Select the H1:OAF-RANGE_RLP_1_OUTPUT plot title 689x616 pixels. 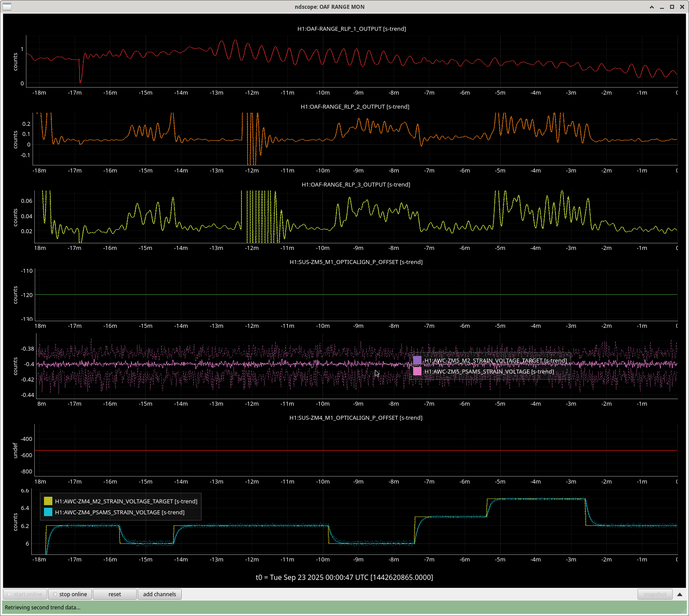pos(352,29)
